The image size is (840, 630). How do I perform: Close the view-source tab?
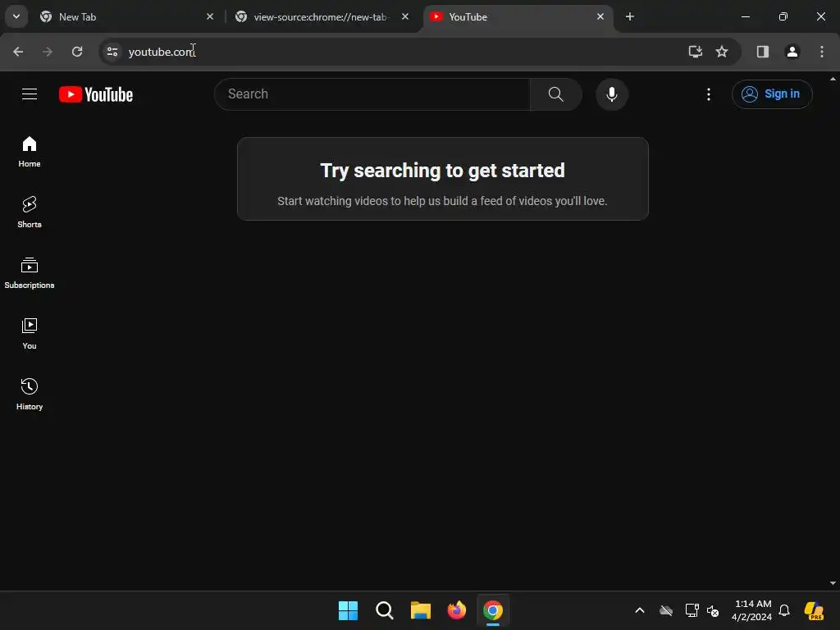click(405, 16)
